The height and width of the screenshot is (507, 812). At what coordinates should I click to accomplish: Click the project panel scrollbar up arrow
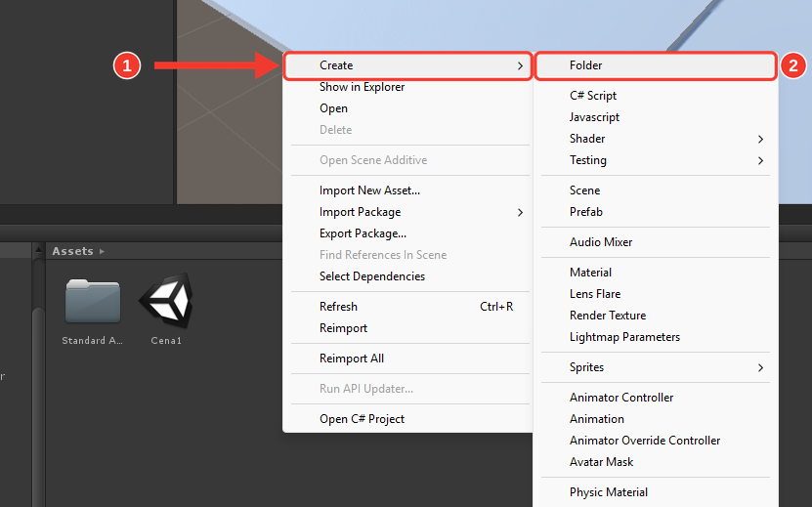click(38, 251)
